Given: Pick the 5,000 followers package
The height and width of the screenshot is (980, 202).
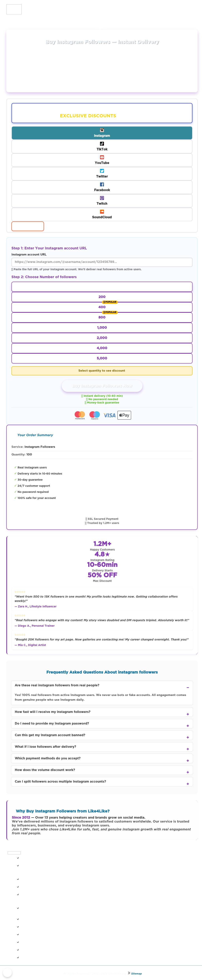Looking at the screenshot, I should pos(102,358).
